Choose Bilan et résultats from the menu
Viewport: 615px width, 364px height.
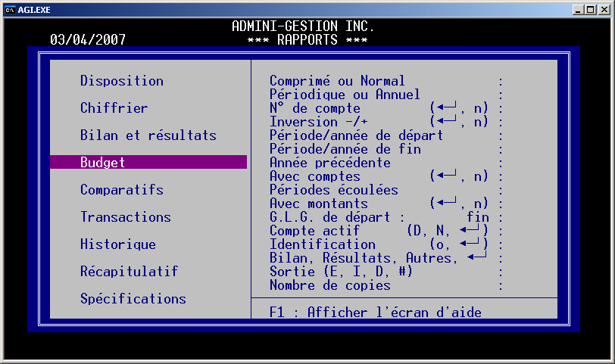click(148, 135)
